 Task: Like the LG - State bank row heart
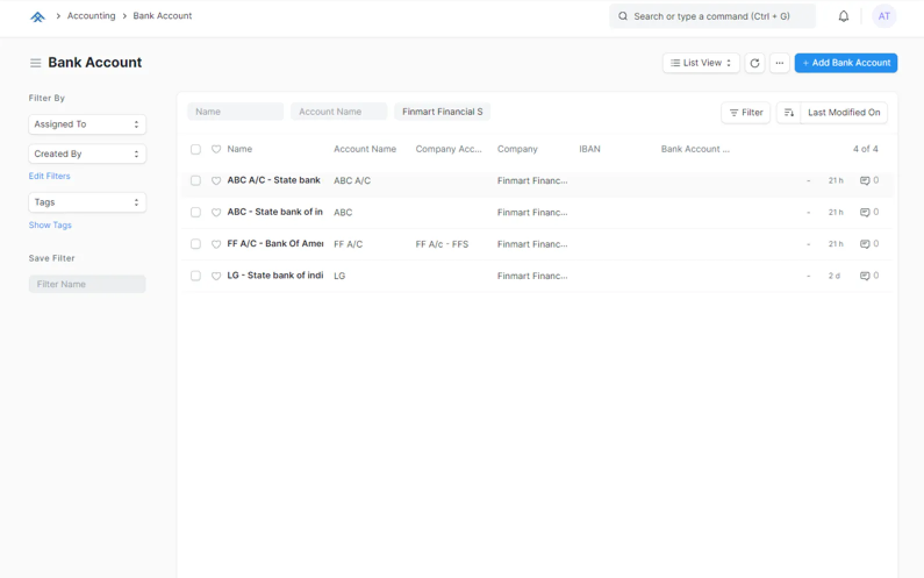pyautogui.click(x=216, y=276)
